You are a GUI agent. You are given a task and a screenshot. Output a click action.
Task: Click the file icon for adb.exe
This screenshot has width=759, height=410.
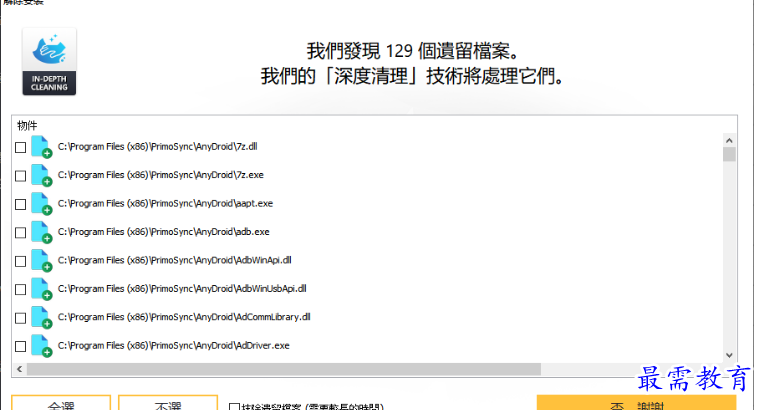click(x=42, y=232)
